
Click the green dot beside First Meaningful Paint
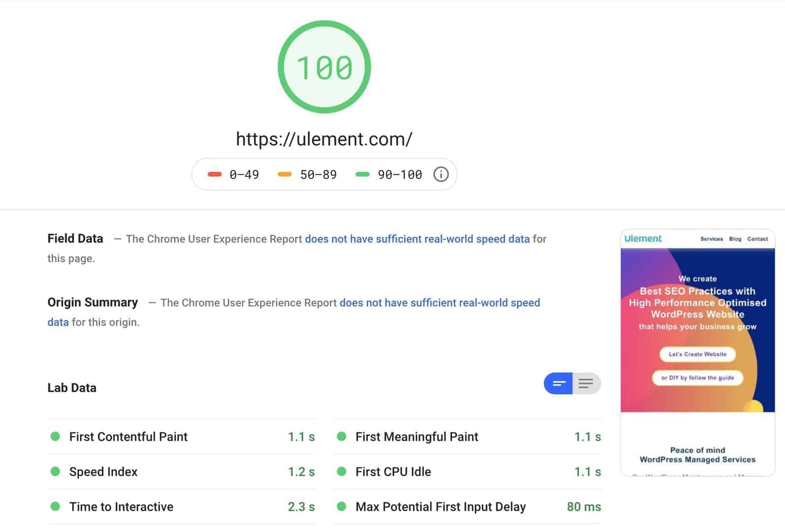[x=341, y=436]
